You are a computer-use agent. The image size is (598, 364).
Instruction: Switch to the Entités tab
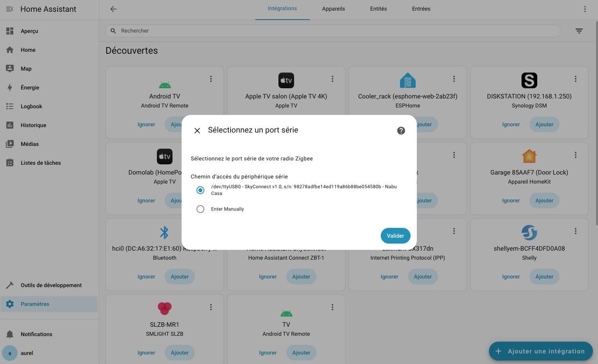click(x=378, y=9)
